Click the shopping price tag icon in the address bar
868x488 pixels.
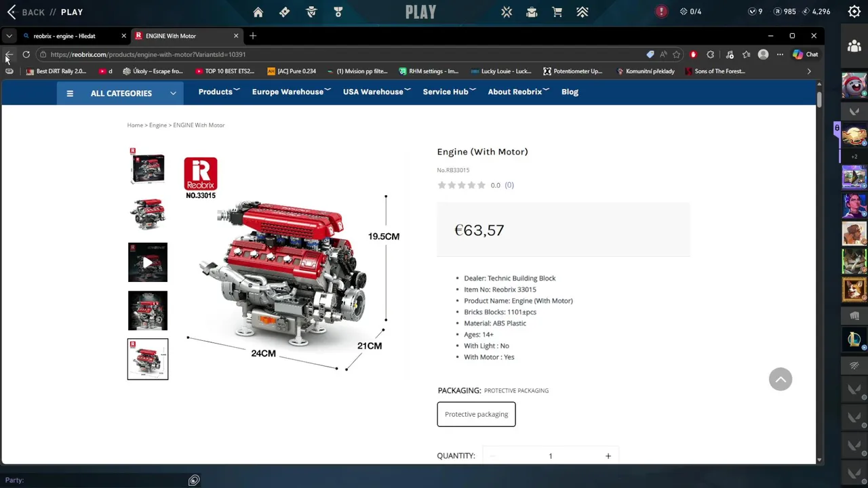650,54
